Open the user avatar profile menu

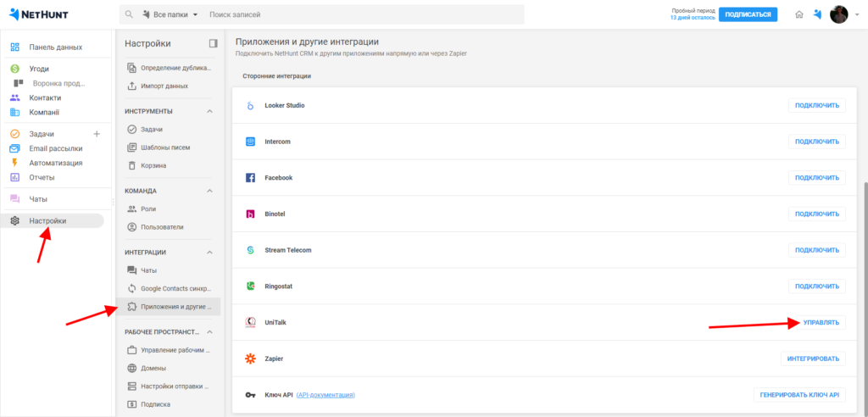[838, 14]
